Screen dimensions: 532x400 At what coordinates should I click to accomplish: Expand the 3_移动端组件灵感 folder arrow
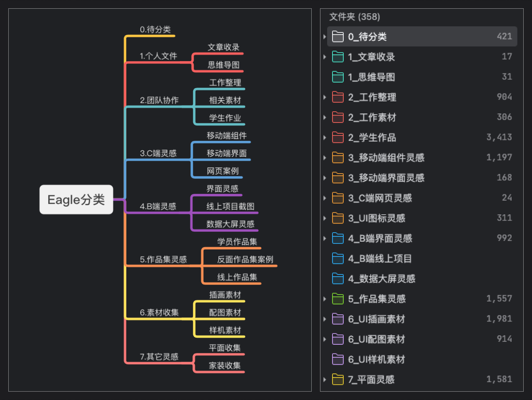click(x=325, y=157)
